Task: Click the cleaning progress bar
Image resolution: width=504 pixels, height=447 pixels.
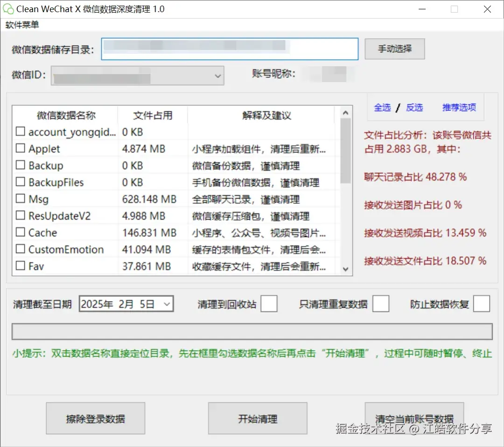Action: tap(252, 331)
